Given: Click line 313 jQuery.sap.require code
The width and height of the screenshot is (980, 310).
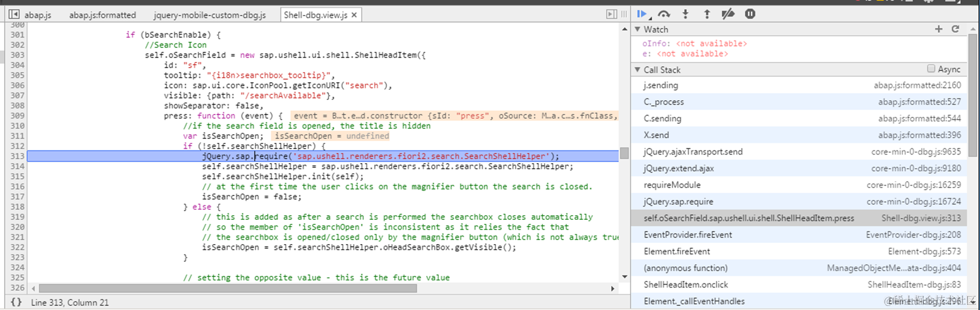Looking at the screenshot, I should 380,156.
